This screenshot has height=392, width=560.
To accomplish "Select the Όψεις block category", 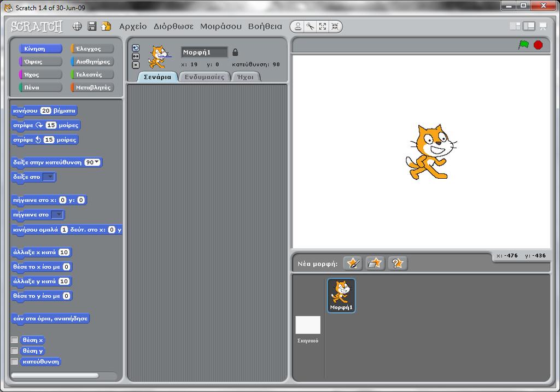I will 40,61.
